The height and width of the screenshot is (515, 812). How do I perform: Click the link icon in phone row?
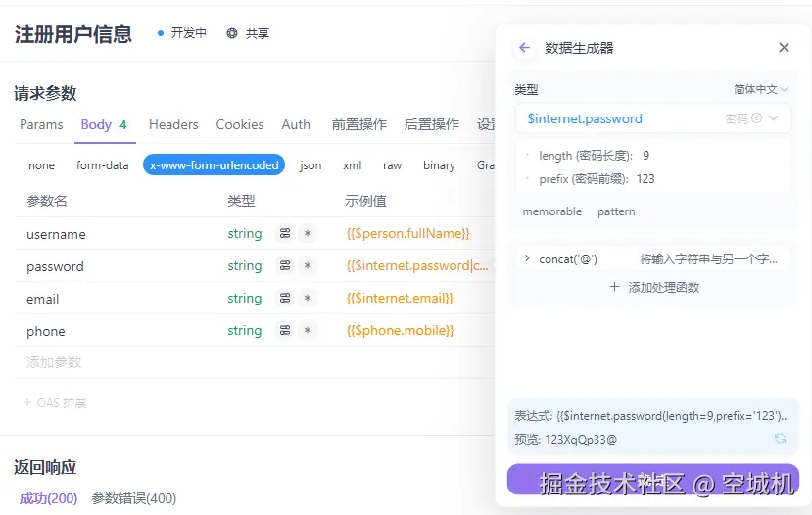pyautogui.click(x=285, y=330)
